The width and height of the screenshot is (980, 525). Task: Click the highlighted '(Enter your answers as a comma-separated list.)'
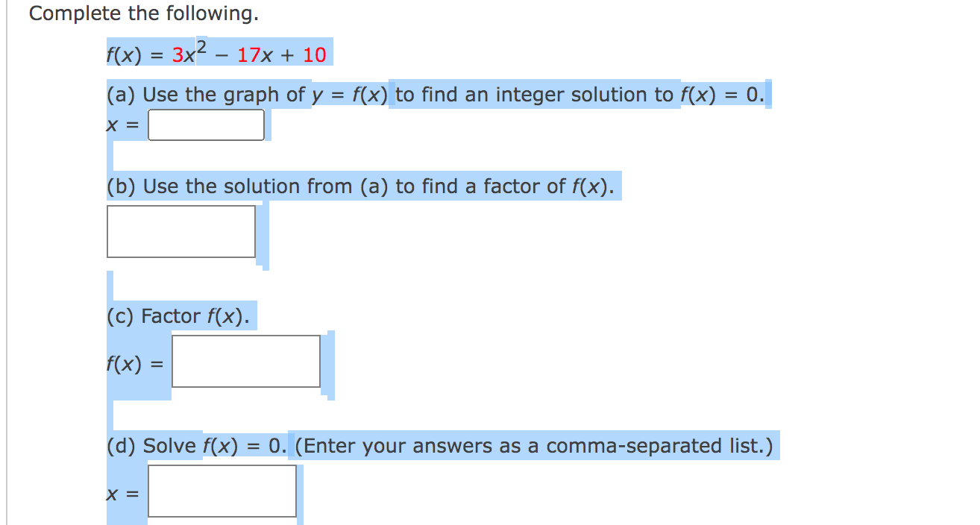click(536, 445)
